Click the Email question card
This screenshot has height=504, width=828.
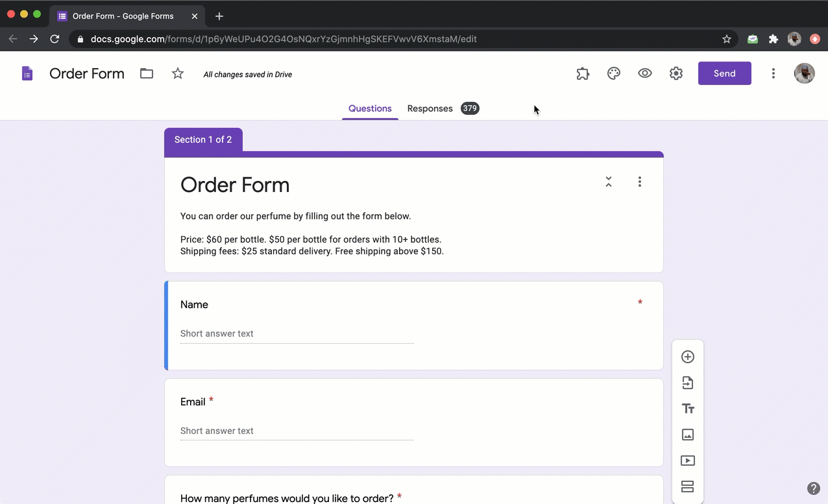click(414, 422)
